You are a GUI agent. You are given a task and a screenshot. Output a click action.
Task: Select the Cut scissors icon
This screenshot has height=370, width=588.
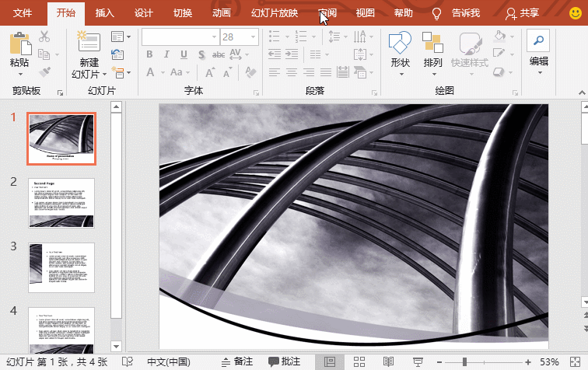[x=44, y=37]
